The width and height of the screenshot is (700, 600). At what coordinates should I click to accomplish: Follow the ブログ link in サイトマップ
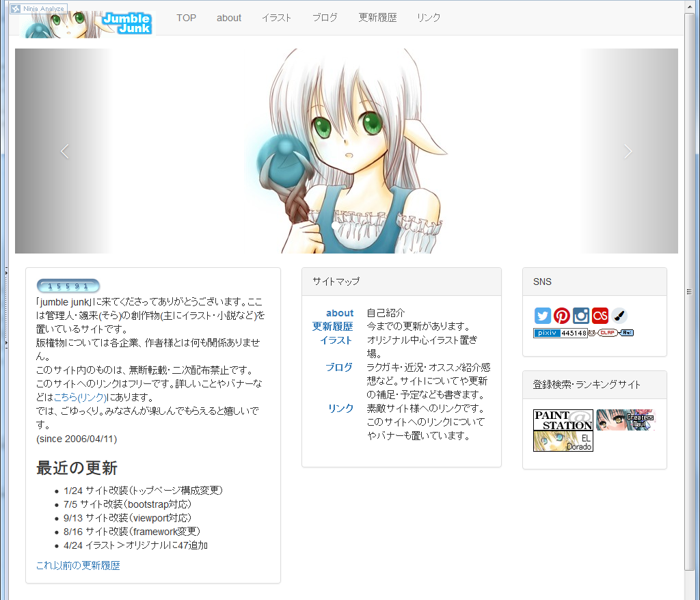(x=339, y=368)
